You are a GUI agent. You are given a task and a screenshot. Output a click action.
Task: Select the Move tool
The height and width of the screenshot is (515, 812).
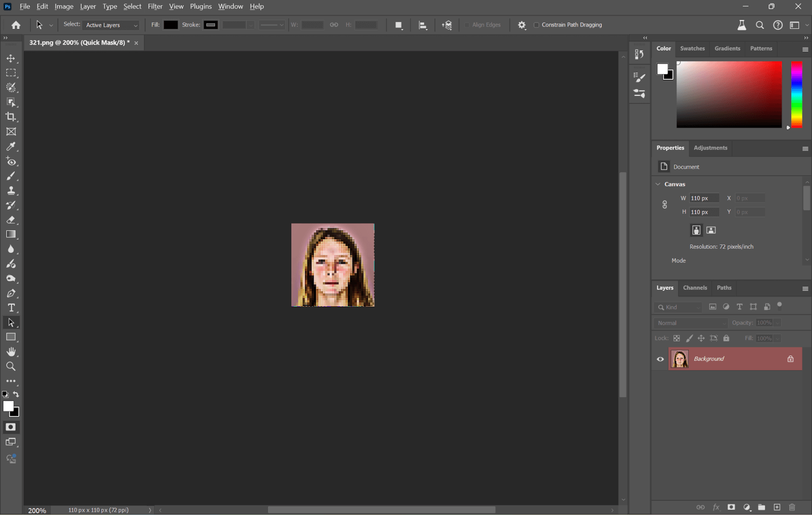click(x=11, y=58)
